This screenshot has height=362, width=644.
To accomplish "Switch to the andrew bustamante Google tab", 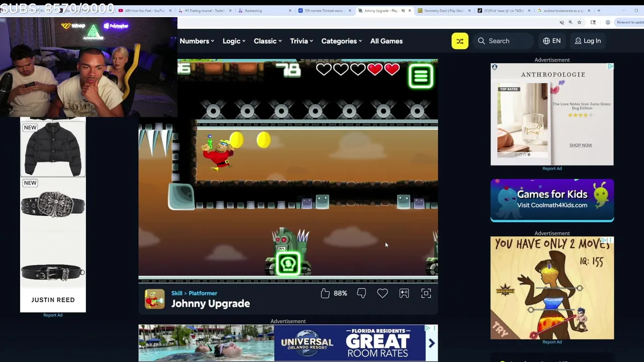I will [563, 11].
